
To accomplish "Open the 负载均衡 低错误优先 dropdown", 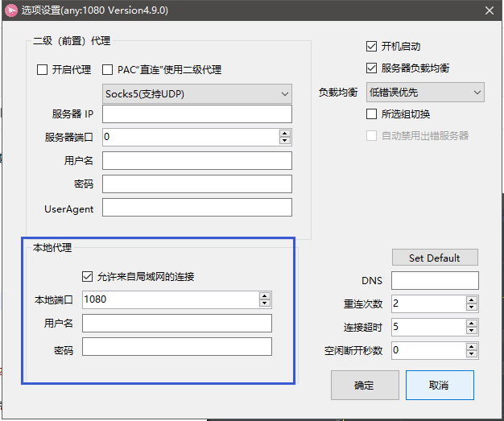I will click(x=425, y=93).
